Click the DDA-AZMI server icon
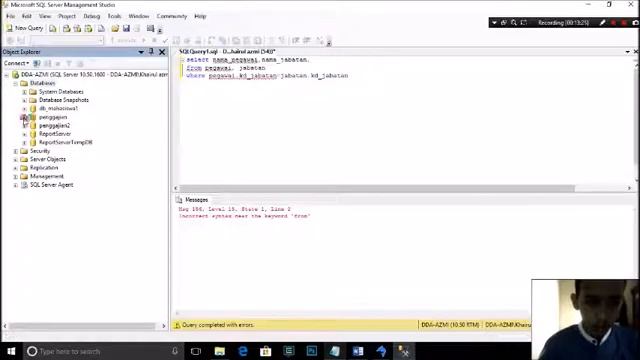Image resolution: width=640 pixels, height=360 pixels. point(16,75)
